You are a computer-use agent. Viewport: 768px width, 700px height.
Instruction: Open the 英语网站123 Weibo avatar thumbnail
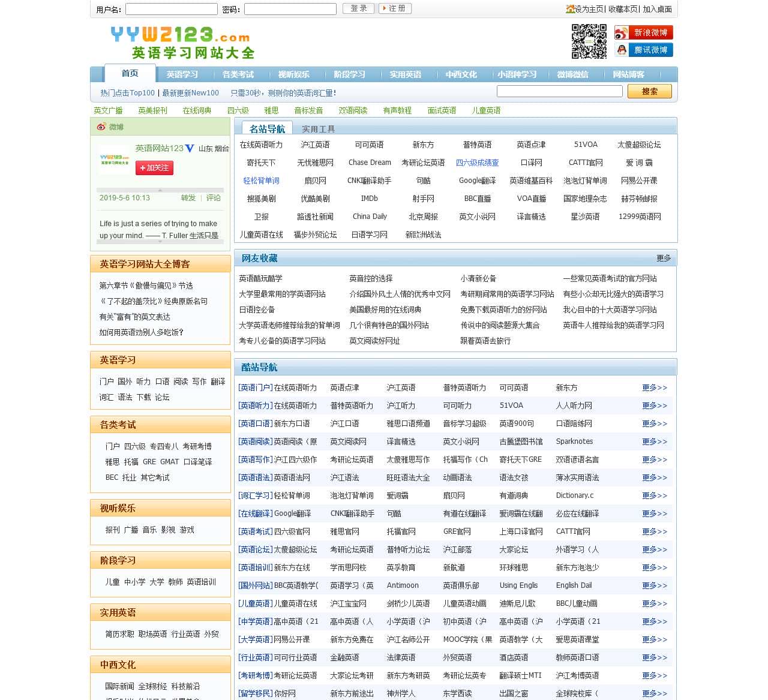[115, 159]
